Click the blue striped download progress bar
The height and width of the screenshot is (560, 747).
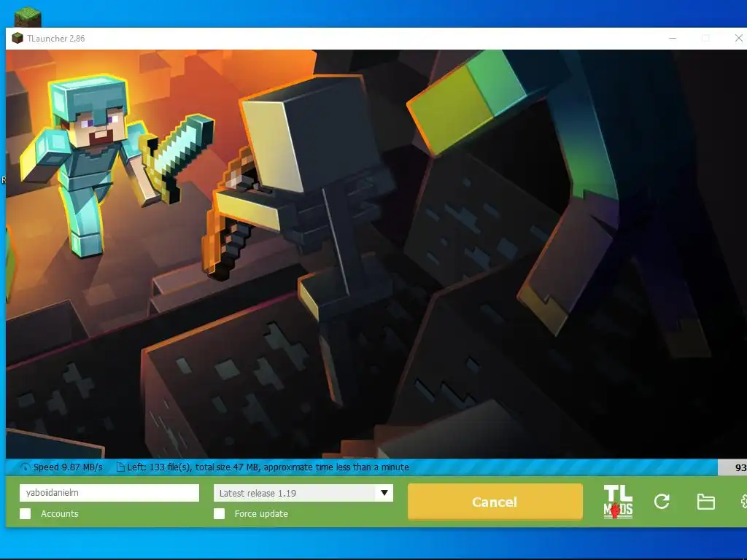point(362,467)
